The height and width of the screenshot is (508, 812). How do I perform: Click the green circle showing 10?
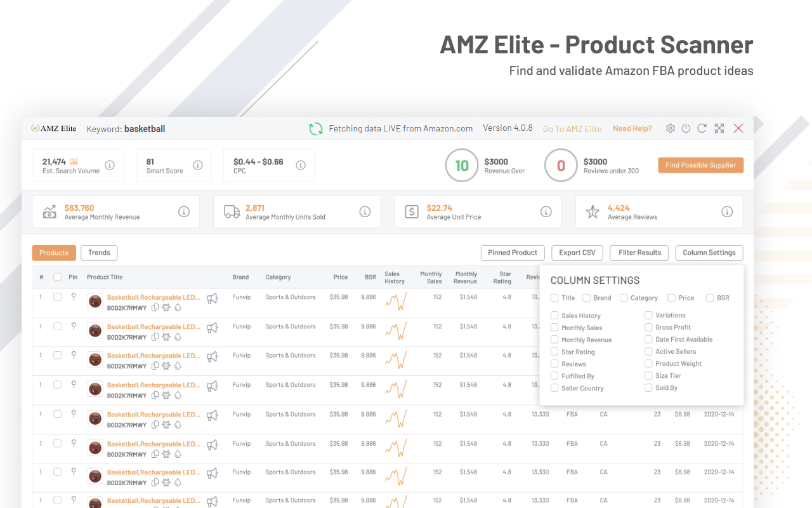click(x=462, y=166)
